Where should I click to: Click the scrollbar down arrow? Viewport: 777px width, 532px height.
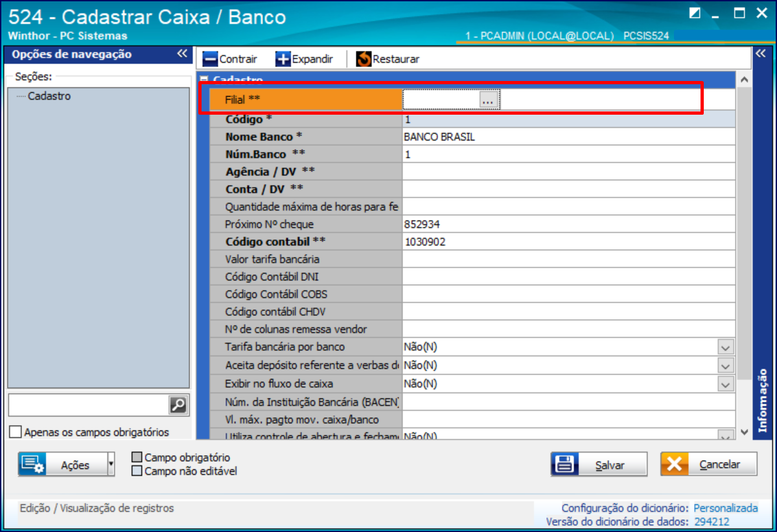(x=745, y=432)
